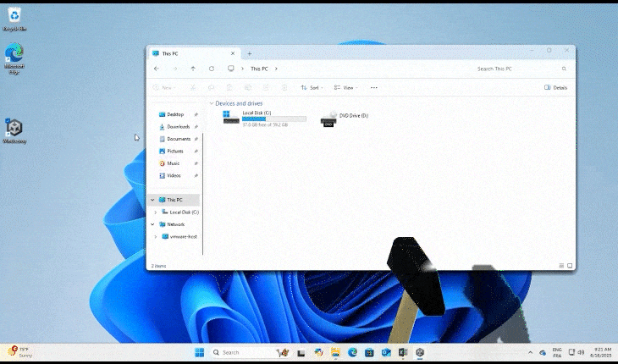Select the This PC tab
Image resolution: width=618 pixels, height=364 pixels.
point(193,53)
